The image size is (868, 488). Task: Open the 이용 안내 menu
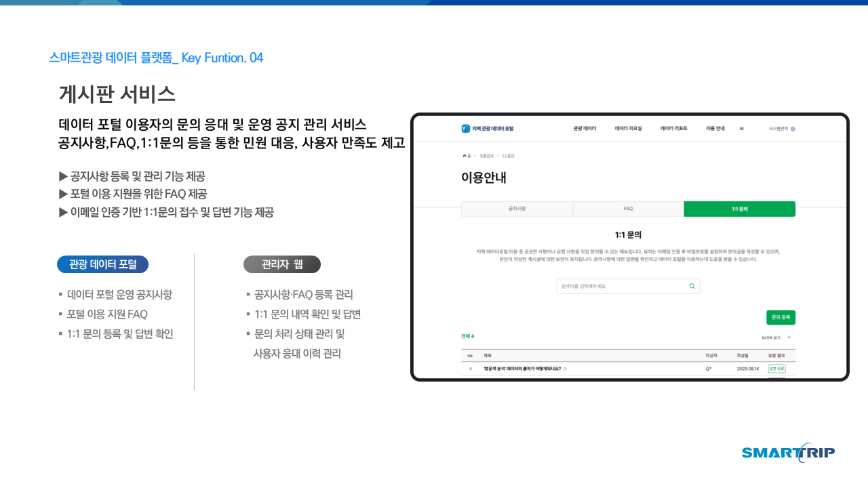(715, 128)
